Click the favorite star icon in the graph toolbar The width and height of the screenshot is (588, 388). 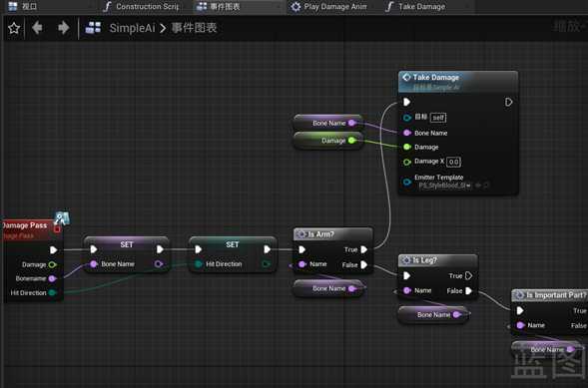pos(14,28)
